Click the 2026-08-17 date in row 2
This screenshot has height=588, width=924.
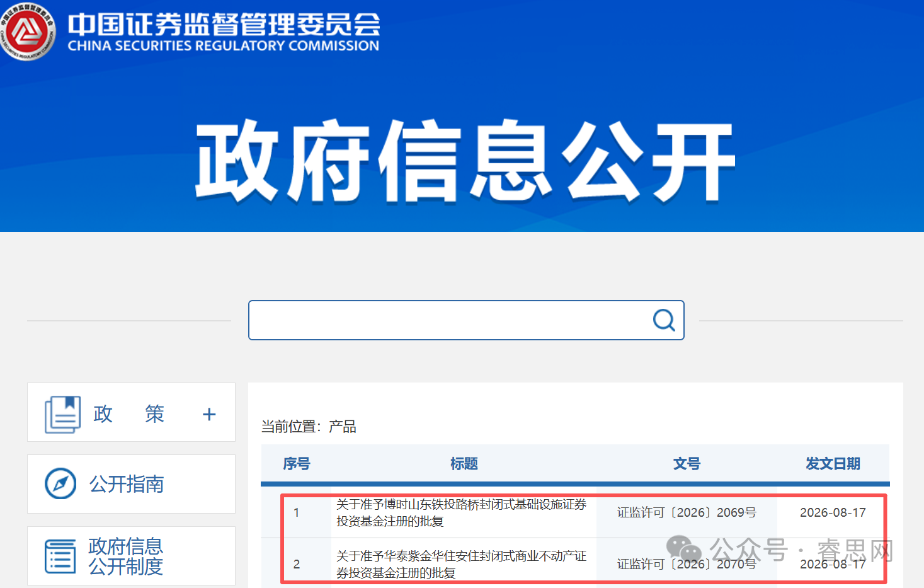click(x=833, y=564)
